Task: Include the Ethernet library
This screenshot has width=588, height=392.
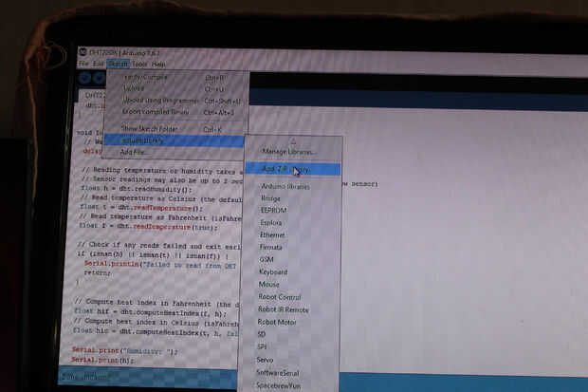Action: click(x=292, y=235)
